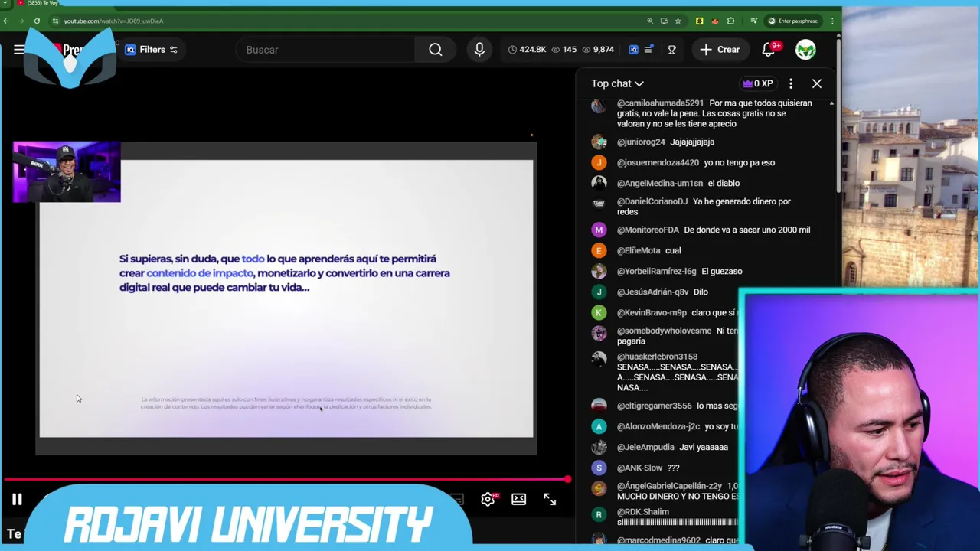Click @YorbeliRamírez-l6g chat username
The width and height of the screenshot is (980, 551).
point(657,271)
